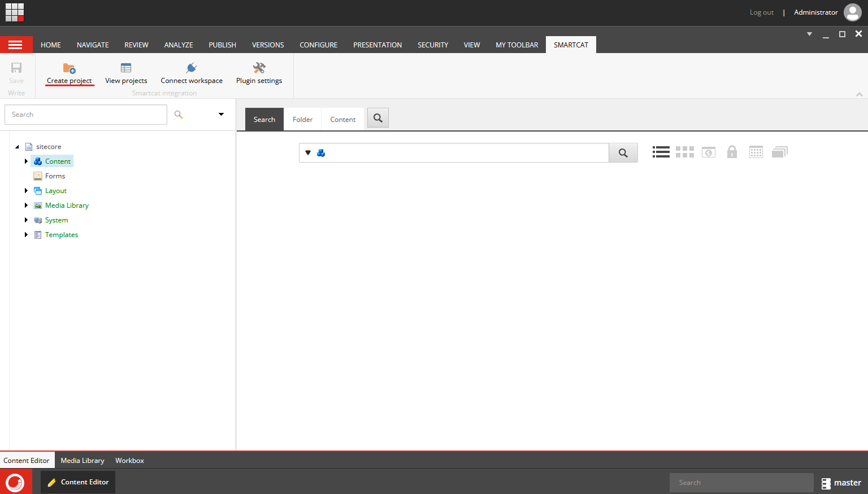Click the Log out link
Image resolution: width=868 pixels, height=494 pixels.
(x=762, y=12)
